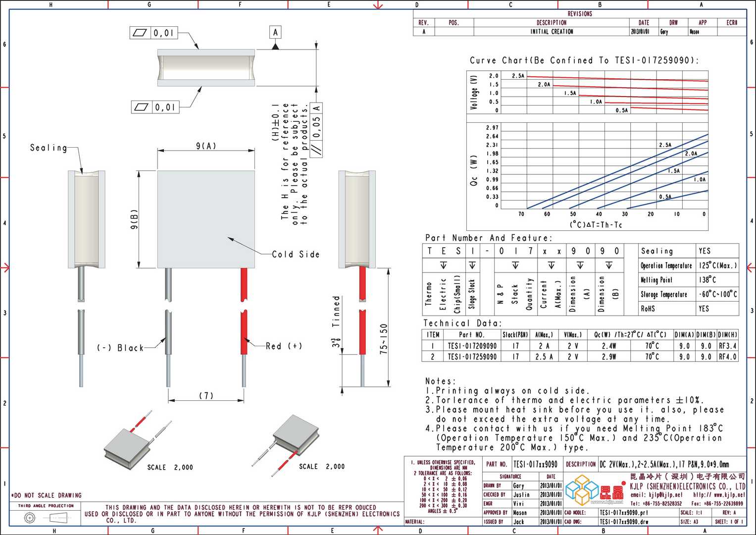This screenshot has width=756, height=535.
Task: Click the 'Sealing' callout on the left view
Action: [x=48, y=148]
